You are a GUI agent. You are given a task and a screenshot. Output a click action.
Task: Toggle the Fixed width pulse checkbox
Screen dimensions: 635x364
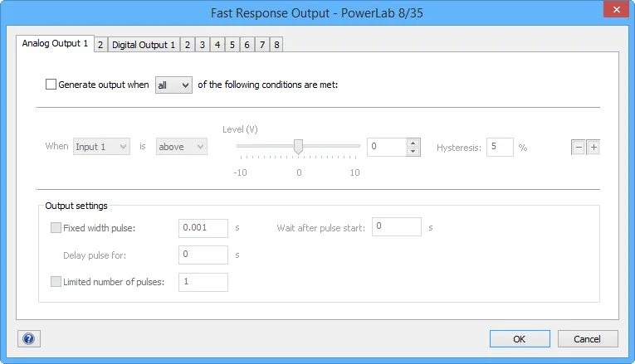56,228
